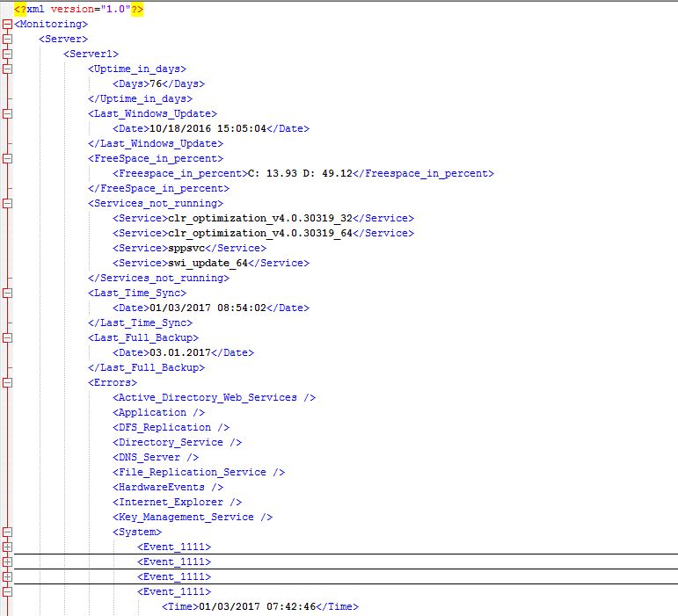Click the <Application /> line
Viewport: 678px width, 616px height.
coord(158,412)
